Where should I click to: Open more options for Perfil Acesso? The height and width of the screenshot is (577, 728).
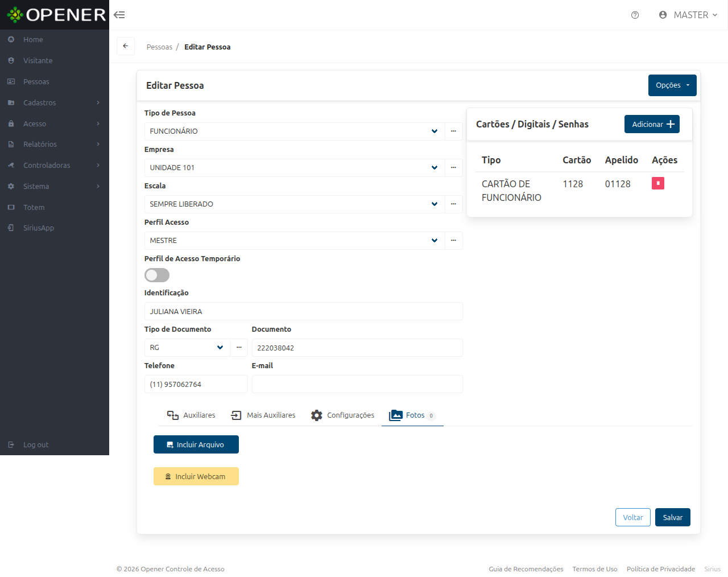tap(453, 240)
